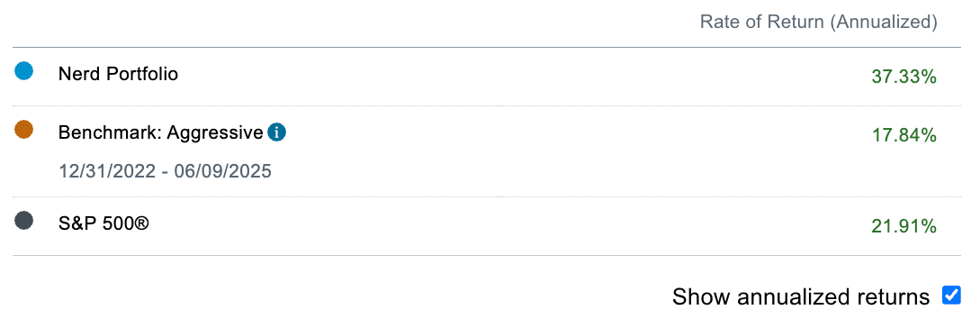The height and width of the screenshot is (328, 980).
Task: Click the dash between the two dates
Action: tap(165, 173)
